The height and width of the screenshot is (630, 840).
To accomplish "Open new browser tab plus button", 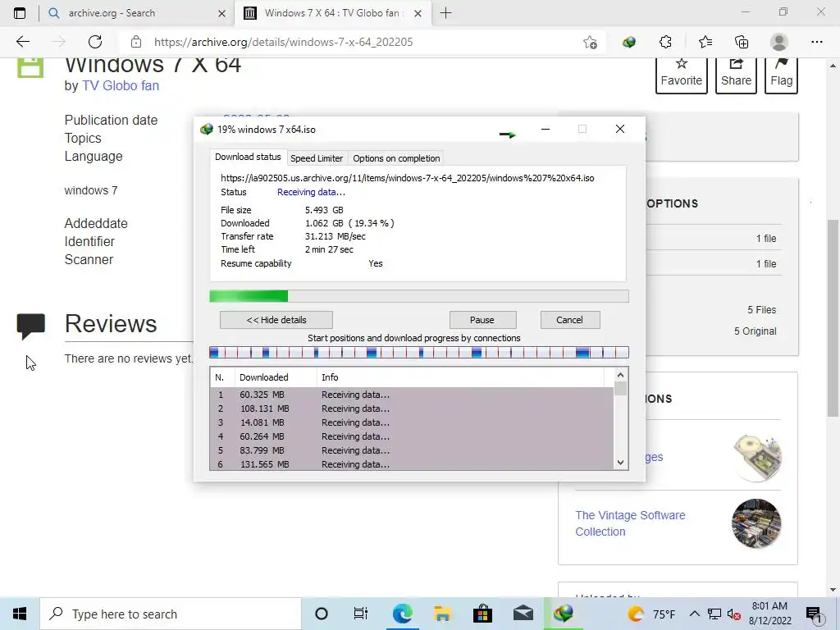I will tap(445, 13).
